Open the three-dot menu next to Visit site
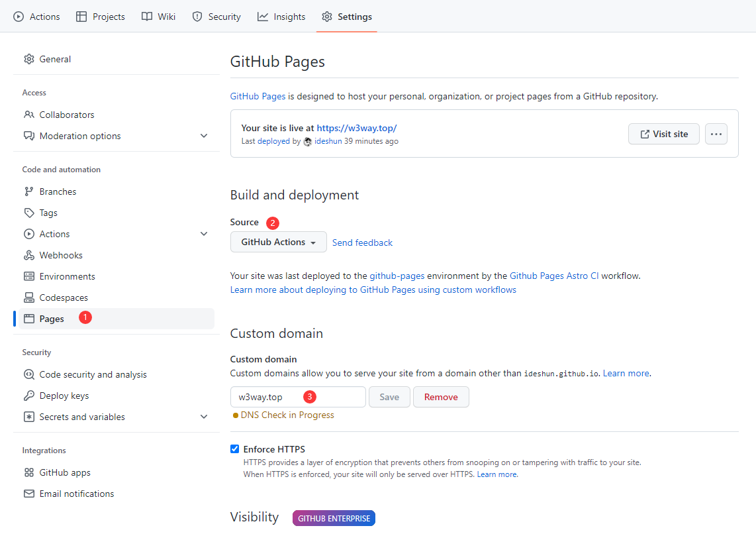This screenshot has width=756, height=534. (x=716, y=134)
